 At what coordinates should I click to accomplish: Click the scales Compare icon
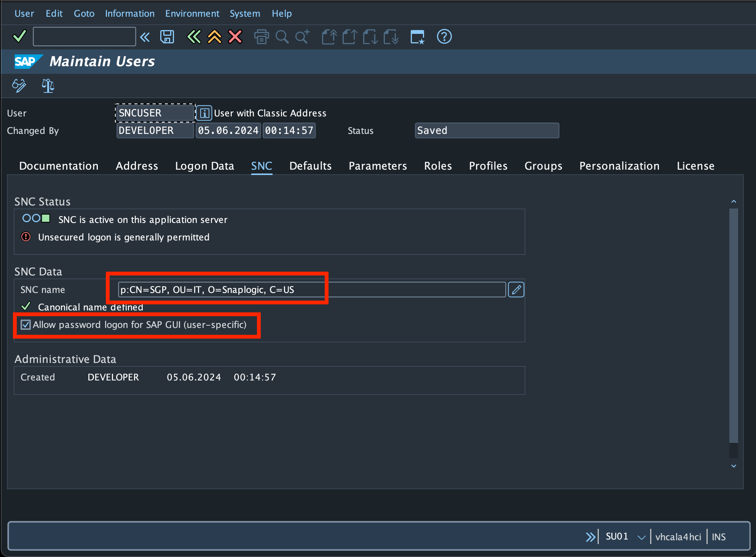pyautogui.click(x=48, y=85)
